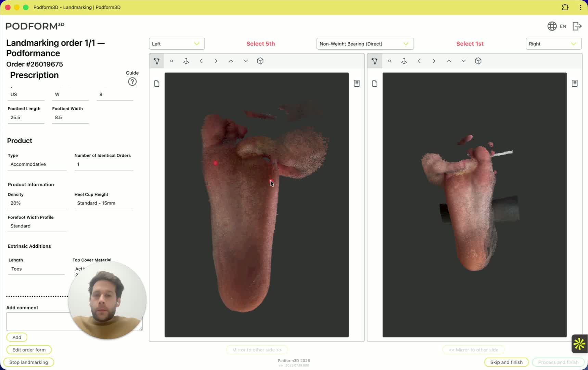The height and width of the screenshot is (370, 588).
Task: Switch language via the EN globe menu
Action: click(x=557, y=26)
